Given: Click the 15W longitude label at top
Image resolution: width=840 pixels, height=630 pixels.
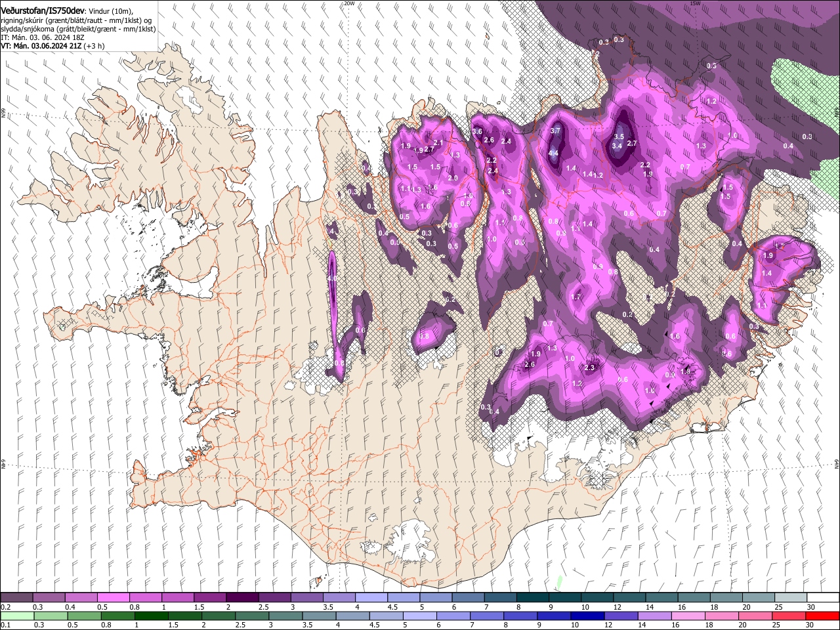Looking at the screenshot, I should pos(695,3).
